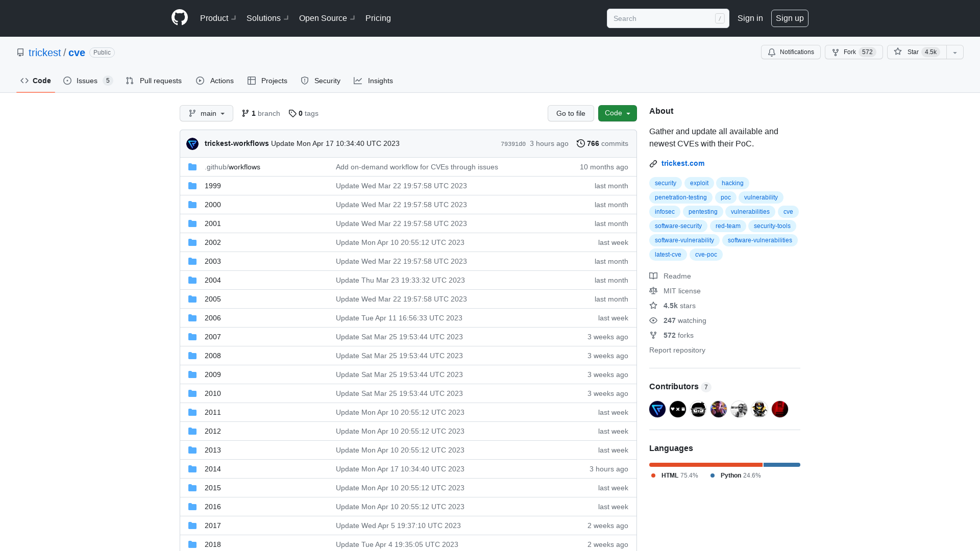This screenshot has width=980, height=551.
Task: Switch to the Code tab
Action: tap(36, 80)
